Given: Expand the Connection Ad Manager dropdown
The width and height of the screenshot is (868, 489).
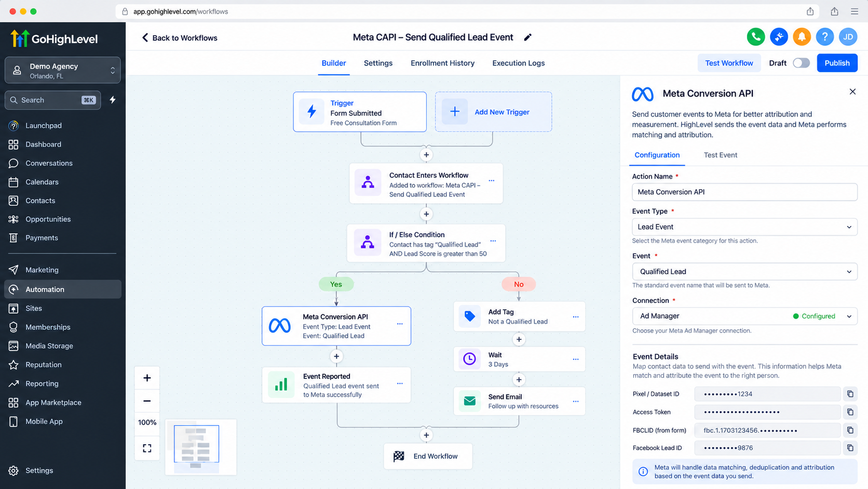Looking at the screenshot, I should 744,316.
